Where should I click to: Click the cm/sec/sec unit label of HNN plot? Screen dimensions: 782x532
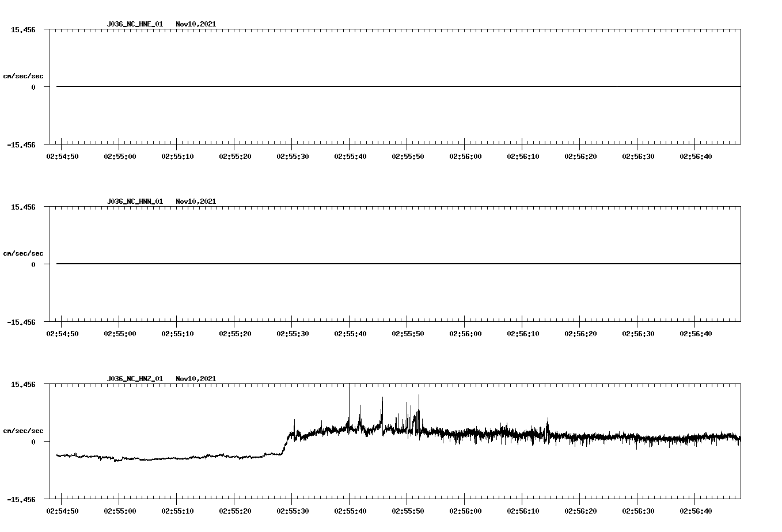(x=23, y=253)
